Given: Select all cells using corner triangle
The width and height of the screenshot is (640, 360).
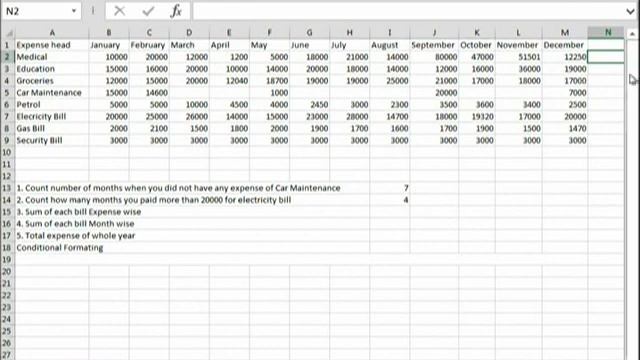Looking at the screenshot, I should (x=8, y=33).
